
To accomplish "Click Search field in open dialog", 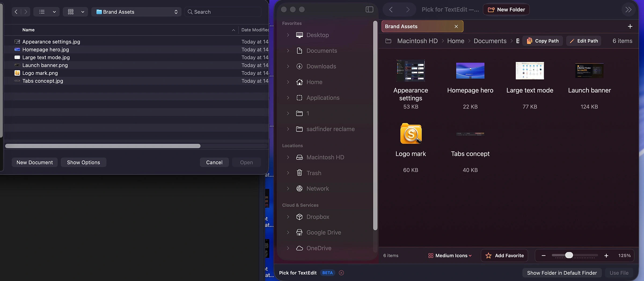I will 223,12.
